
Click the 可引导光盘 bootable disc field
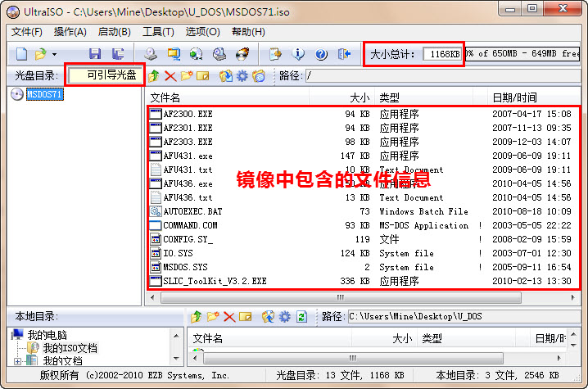(x=106, y=75)
